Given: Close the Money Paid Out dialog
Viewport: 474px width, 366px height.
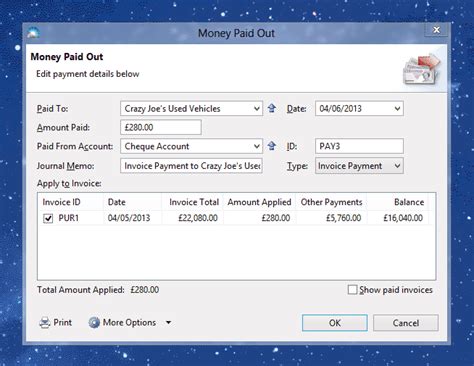Looking at the screenshot, I should click(x=436, y=30).
